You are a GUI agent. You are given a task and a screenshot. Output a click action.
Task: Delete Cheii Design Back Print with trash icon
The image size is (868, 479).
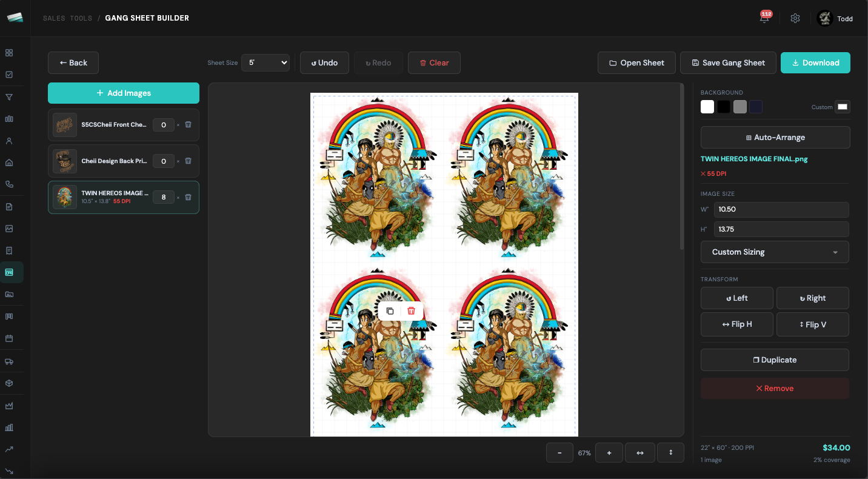(x=188, y=161)
